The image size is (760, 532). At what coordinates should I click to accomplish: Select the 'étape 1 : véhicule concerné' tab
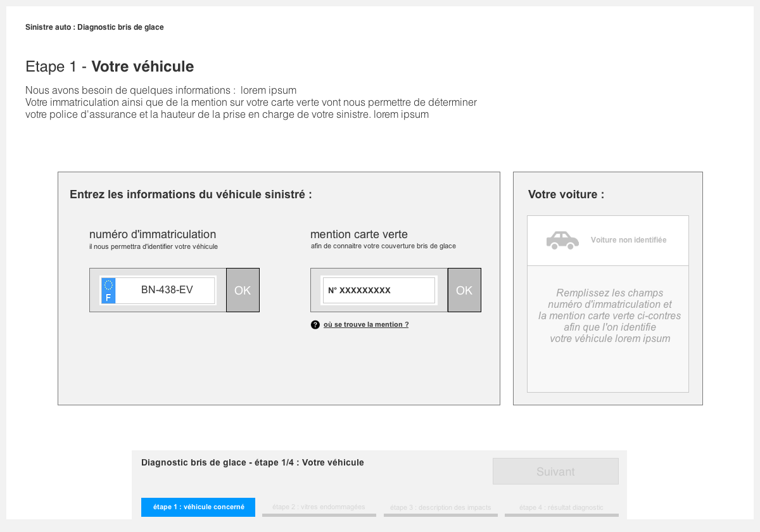coord(198,507)
